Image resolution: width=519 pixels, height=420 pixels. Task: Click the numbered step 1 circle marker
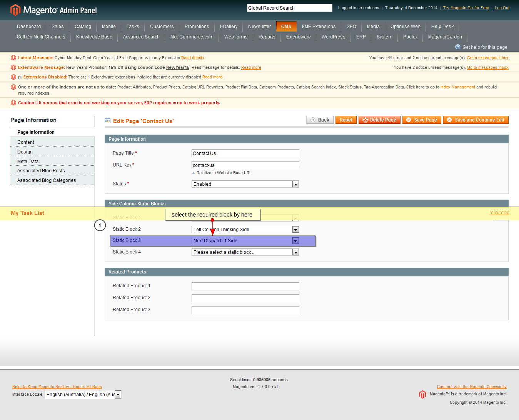tap(100, 225)
